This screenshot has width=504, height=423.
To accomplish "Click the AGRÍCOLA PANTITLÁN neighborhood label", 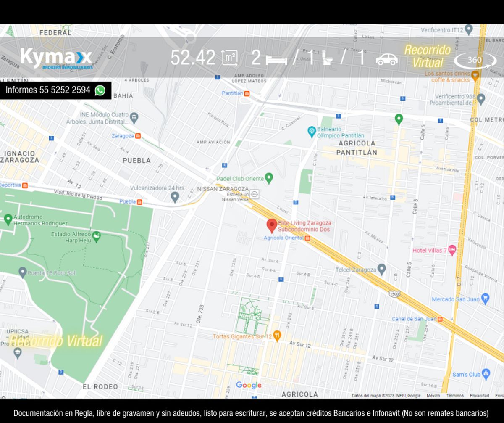I will click(x=357, y=148).
